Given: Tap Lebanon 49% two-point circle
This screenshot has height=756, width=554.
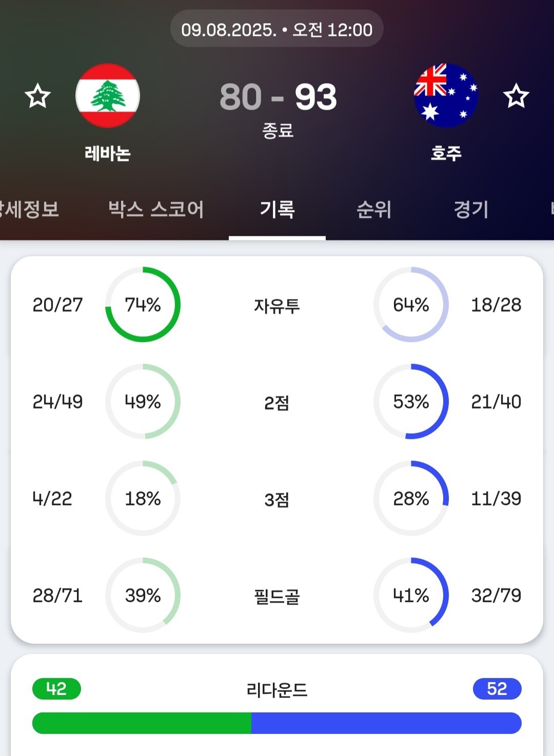Looking at the screenshot, I should click(x=143, y=401).
